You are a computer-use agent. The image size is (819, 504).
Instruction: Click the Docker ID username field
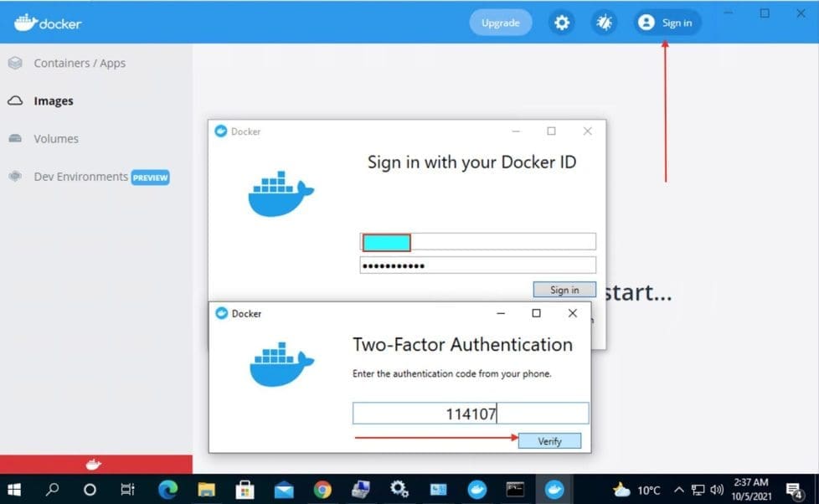[x=477, y=242]
